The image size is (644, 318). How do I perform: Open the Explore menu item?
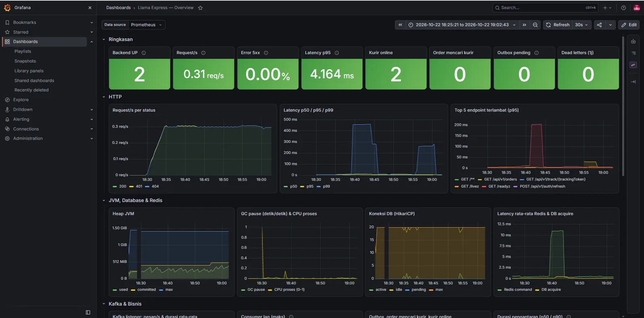pos(21,100)
